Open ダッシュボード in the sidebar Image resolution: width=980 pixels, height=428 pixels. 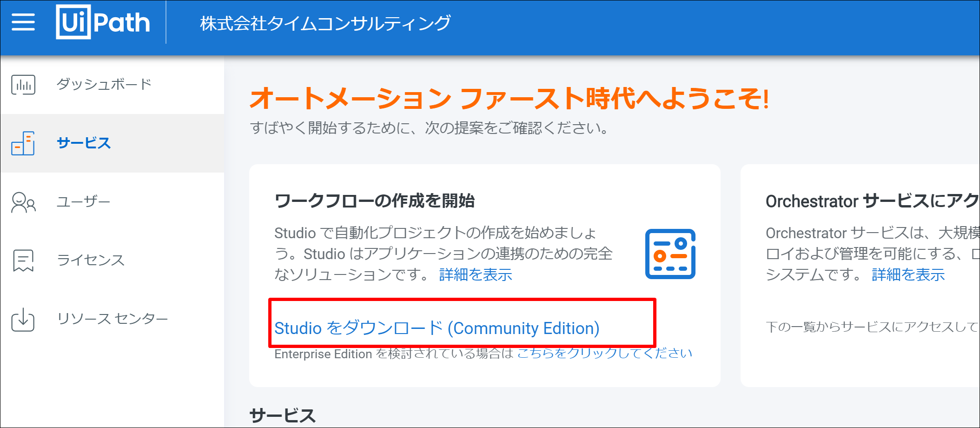point(104,84)
